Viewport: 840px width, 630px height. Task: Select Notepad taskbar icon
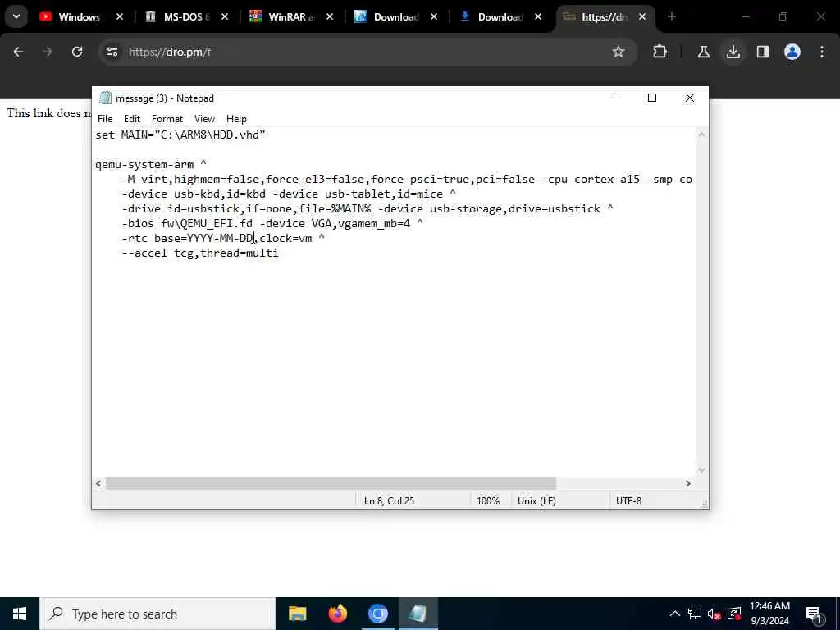tap(418, 614)
